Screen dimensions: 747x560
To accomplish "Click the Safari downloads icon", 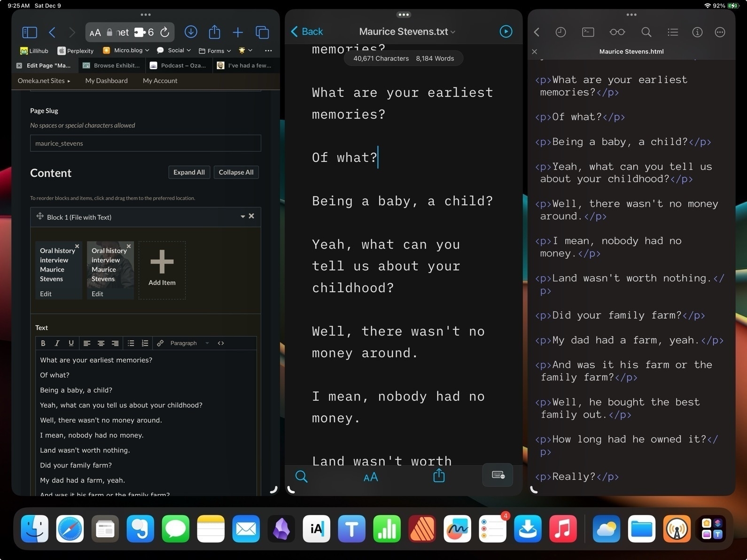I will tap(191, 32).
